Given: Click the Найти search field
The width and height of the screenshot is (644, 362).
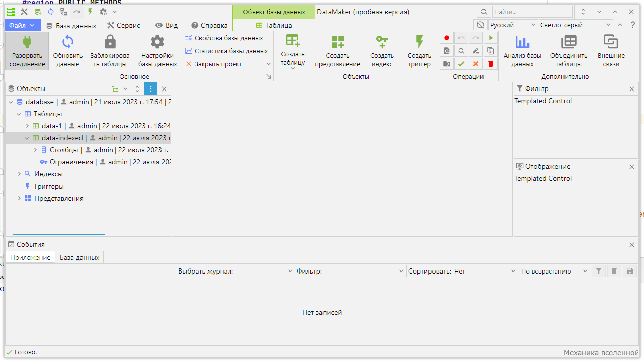Looking at the screenshot, I should coord(532,12).
